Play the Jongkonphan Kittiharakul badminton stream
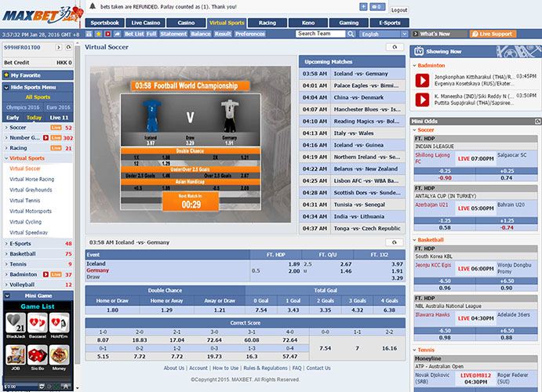The width and height of the screenshot is (542, 392). [422, 80]
